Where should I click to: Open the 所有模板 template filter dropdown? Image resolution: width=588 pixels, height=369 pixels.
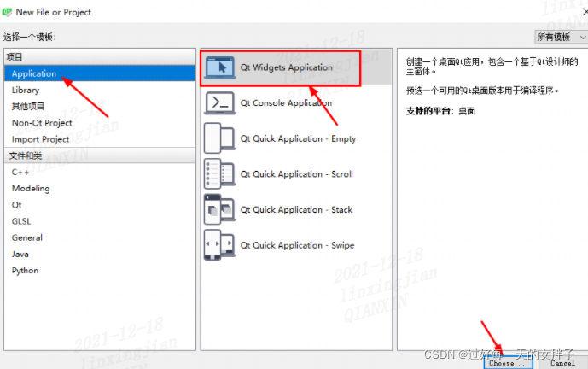562,37
